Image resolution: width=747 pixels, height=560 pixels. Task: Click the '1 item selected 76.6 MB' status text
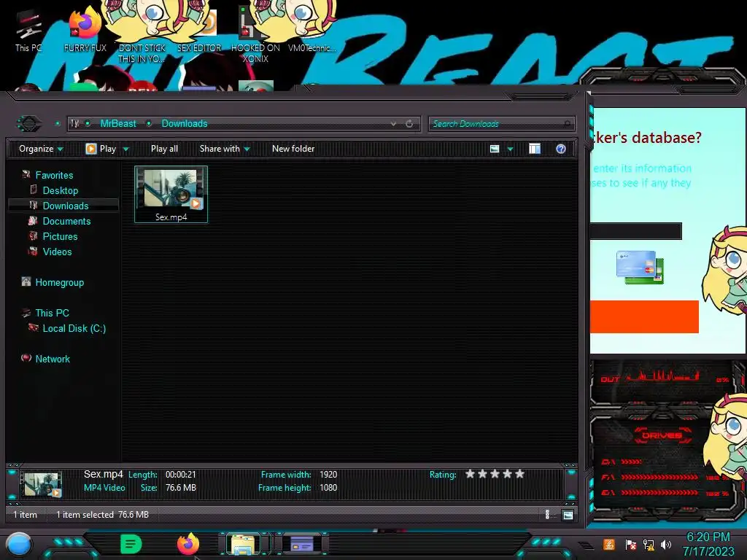(x=102, y=514)
